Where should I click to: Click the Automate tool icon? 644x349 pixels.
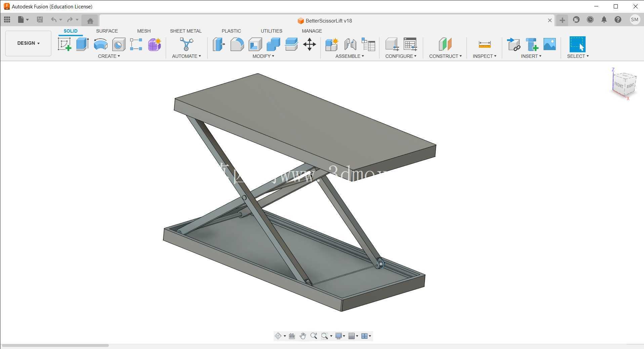pos(187,44)
